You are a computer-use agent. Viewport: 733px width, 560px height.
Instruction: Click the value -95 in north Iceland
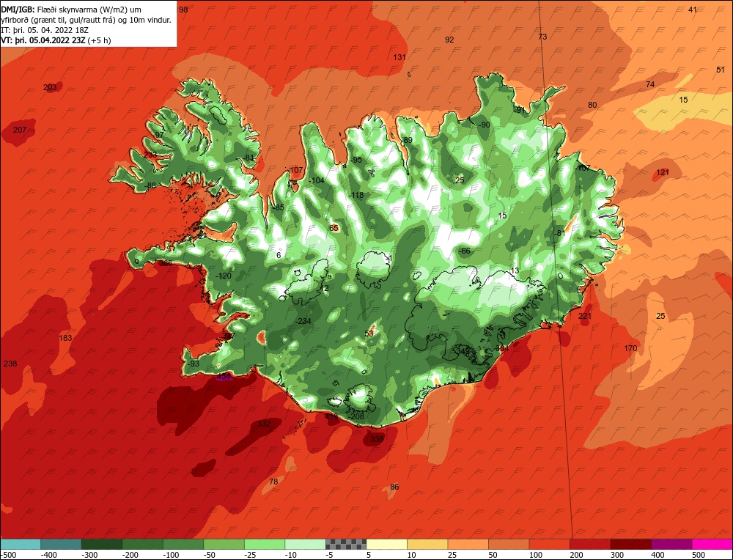pyautogui.click(x=356, y=160)
